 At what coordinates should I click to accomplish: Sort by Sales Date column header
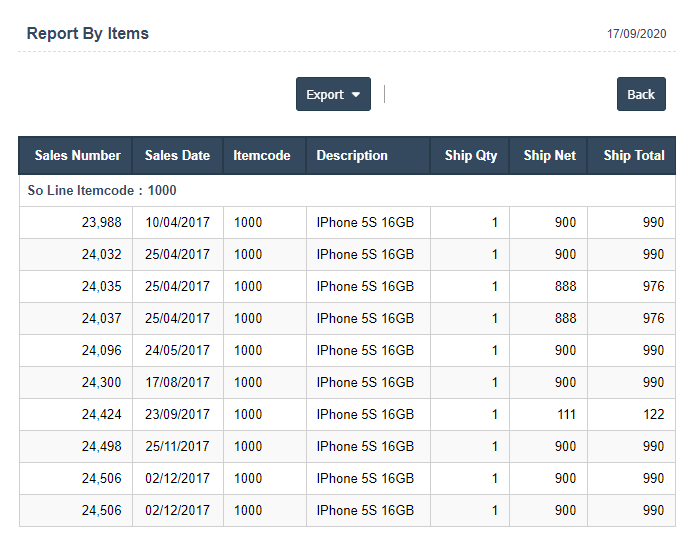[177, 155]
